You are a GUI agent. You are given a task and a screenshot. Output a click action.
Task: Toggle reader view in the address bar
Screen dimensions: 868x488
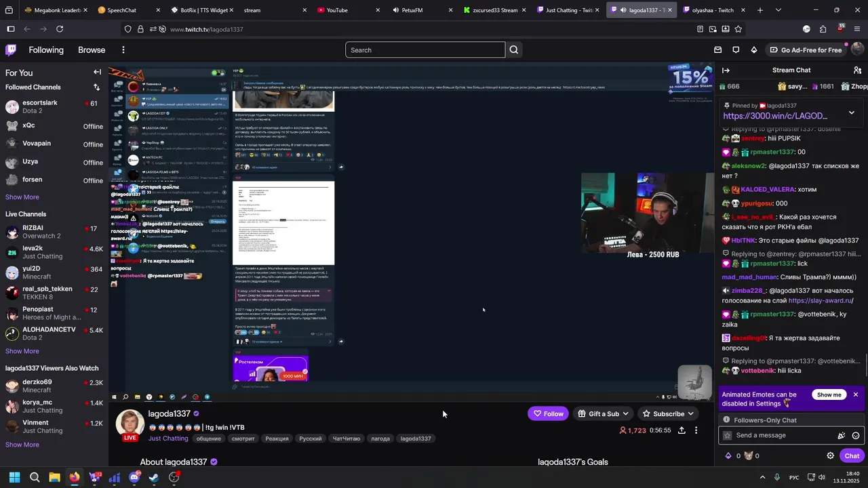(700, 29)
